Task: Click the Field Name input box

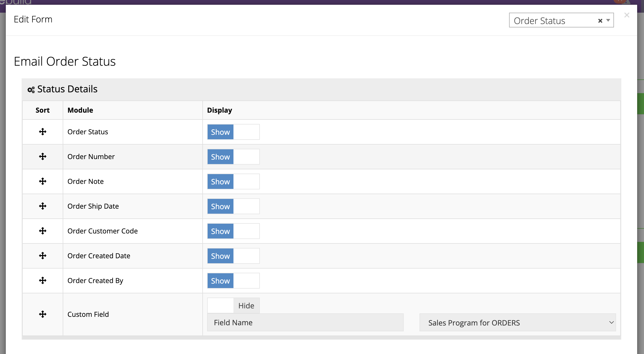Action: tap(305, 322)
